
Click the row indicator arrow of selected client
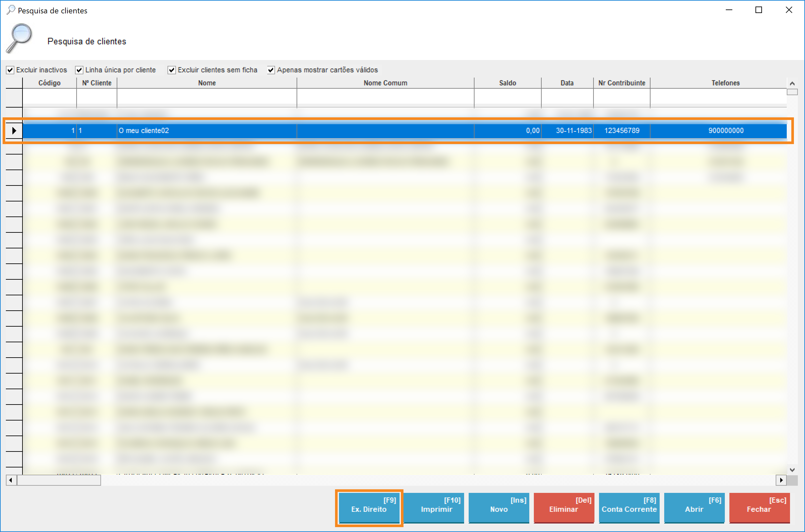pyautogui.click(x=14, y=131)
